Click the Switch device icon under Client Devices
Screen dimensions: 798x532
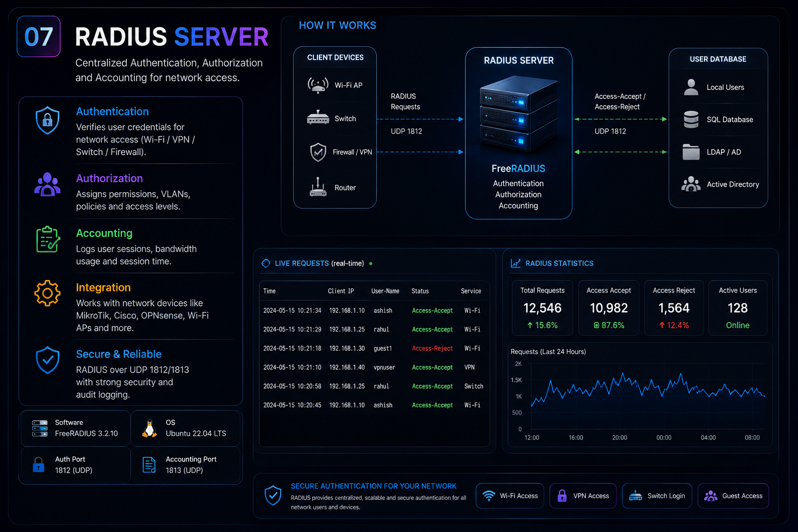318,118
